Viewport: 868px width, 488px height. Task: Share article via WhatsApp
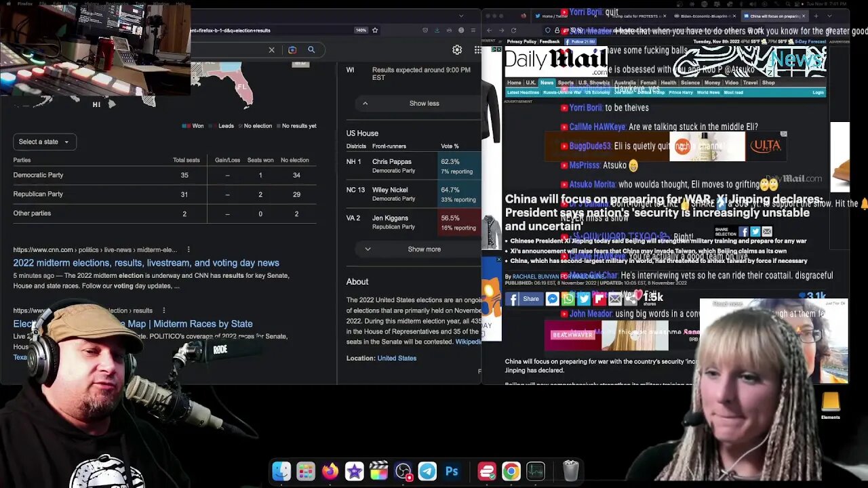(568, 298)
